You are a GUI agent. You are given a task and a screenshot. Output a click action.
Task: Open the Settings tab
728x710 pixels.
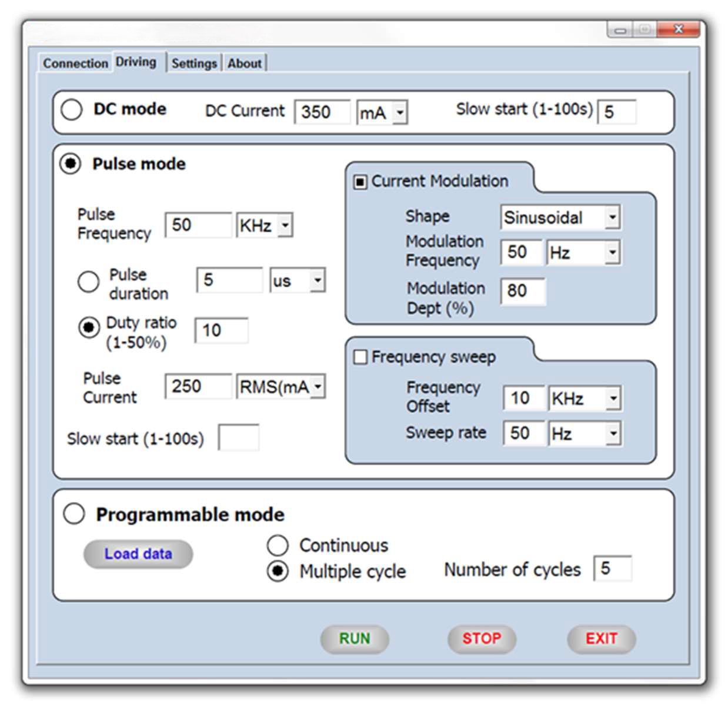click(x=194, y=63)
